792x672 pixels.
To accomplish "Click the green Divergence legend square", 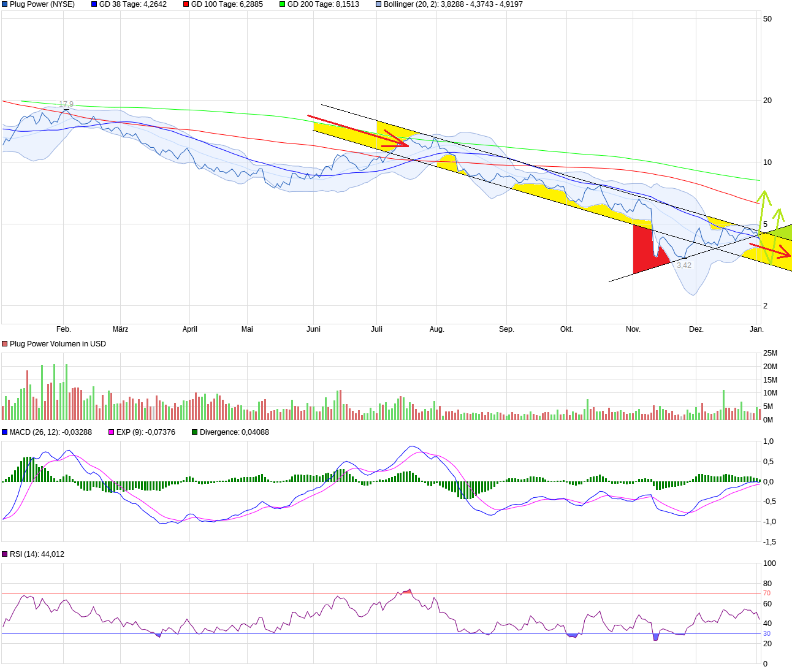I will [195, 432].
